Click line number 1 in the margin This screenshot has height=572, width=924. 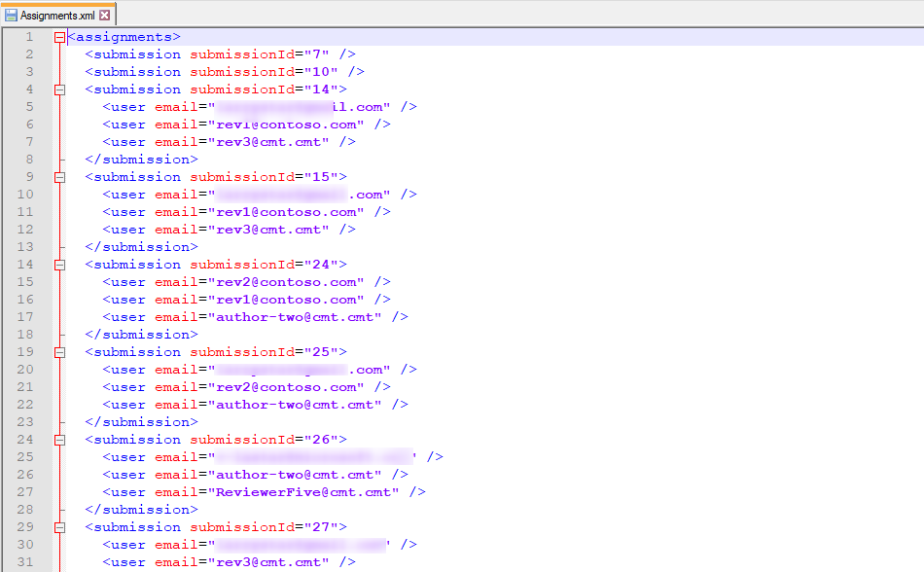(x=29, y=36)
